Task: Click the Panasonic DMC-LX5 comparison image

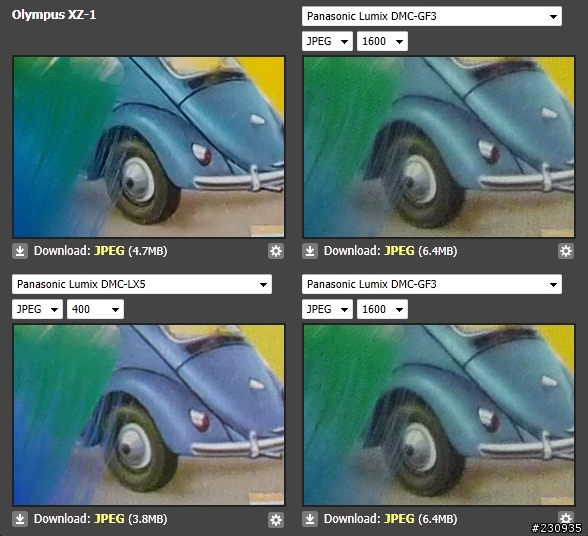Action: [149, 415]
